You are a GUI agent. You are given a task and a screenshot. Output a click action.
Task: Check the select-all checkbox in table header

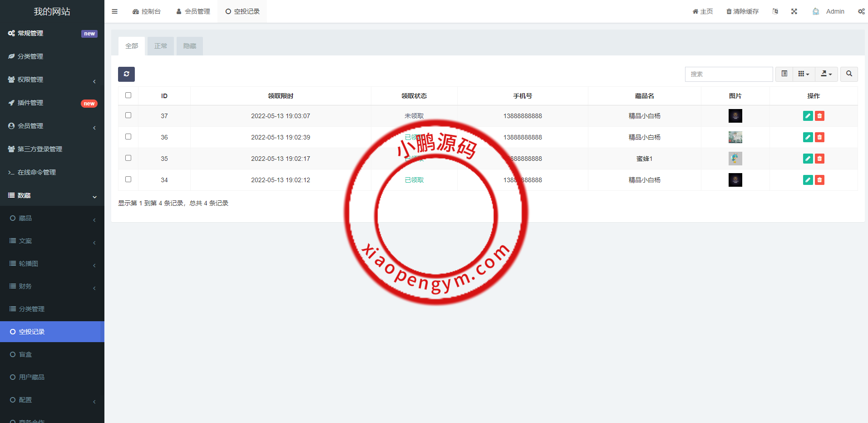coord(128,95)
